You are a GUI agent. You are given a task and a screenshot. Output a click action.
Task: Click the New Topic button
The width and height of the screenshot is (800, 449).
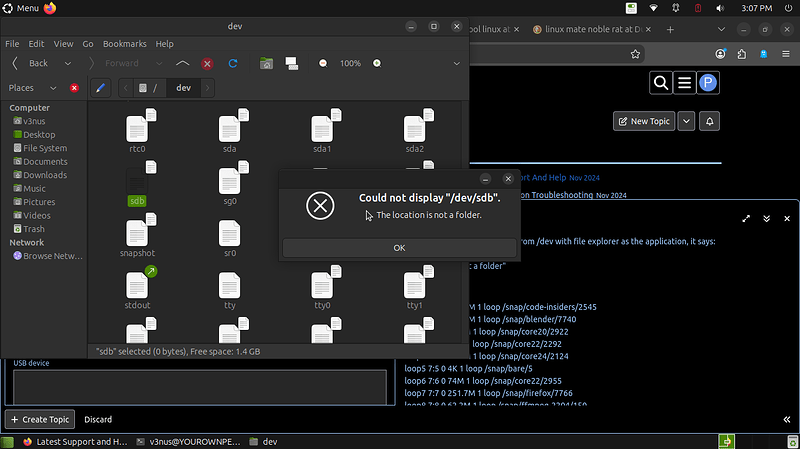click(x=644, y=121)
